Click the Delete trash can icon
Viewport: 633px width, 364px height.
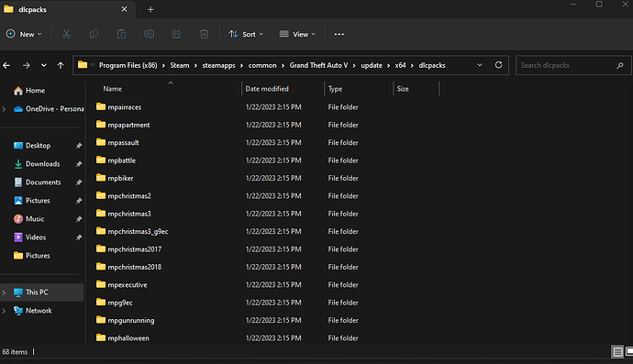205,34
